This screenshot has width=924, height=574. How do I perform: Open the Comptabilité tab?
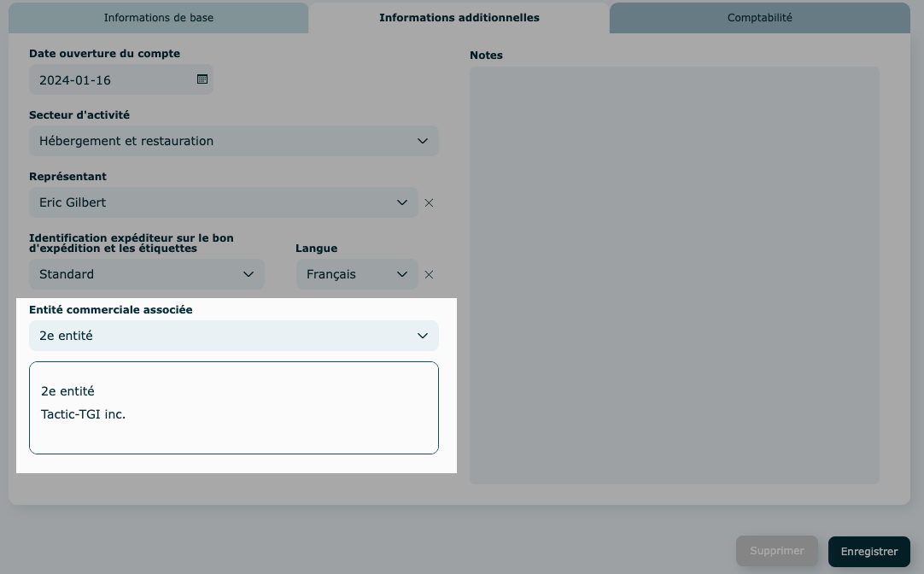(x=759, y=18)
